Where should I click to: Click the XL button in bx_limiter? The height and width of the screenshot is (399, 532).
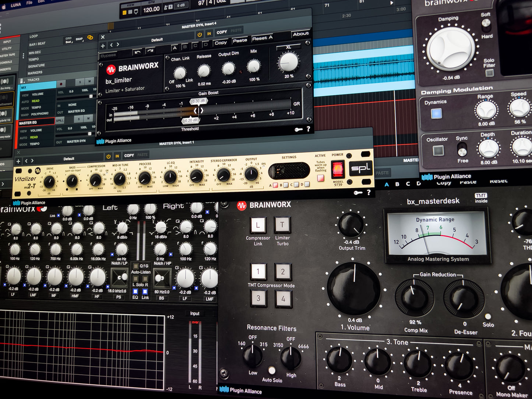289,47
